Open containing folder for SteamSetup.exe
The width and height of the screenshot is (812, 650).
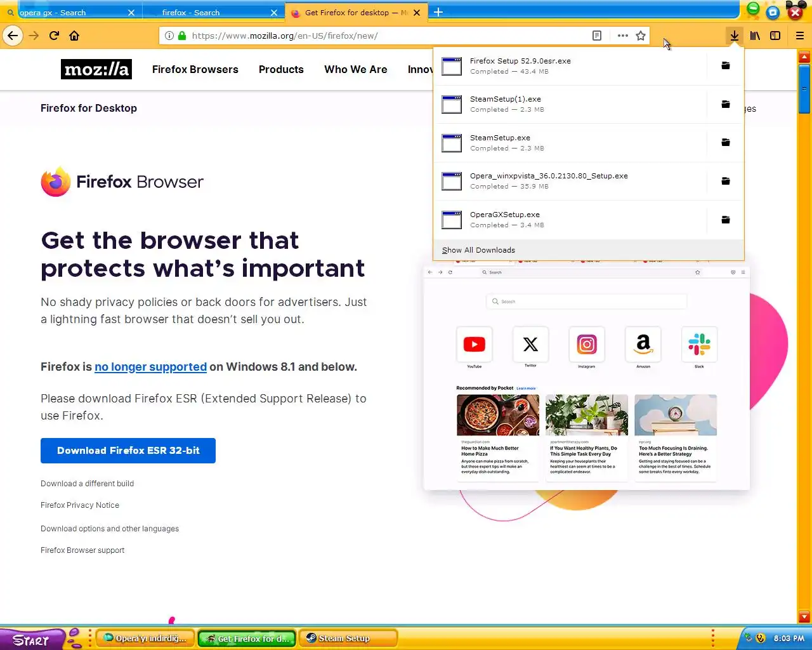(x=726, y=143)
